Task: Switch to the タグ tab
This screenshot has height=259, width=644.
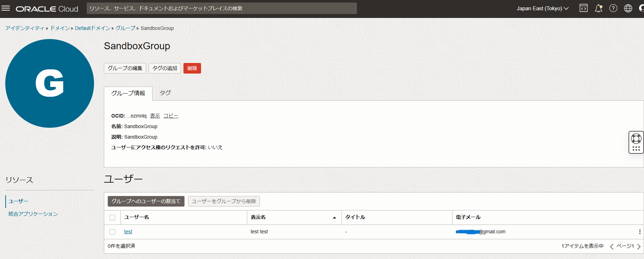Action: pos(165,93)
